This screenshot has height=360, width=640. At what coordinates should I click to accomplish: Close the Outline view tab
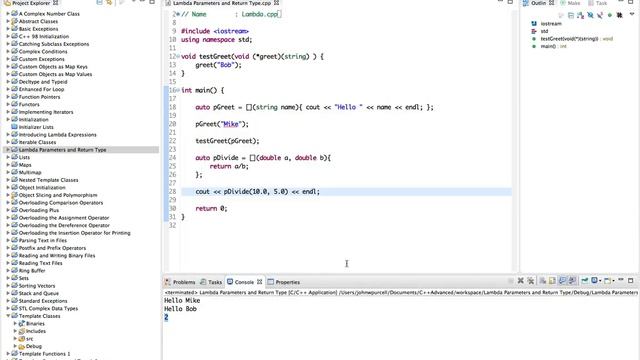(551, 3)
